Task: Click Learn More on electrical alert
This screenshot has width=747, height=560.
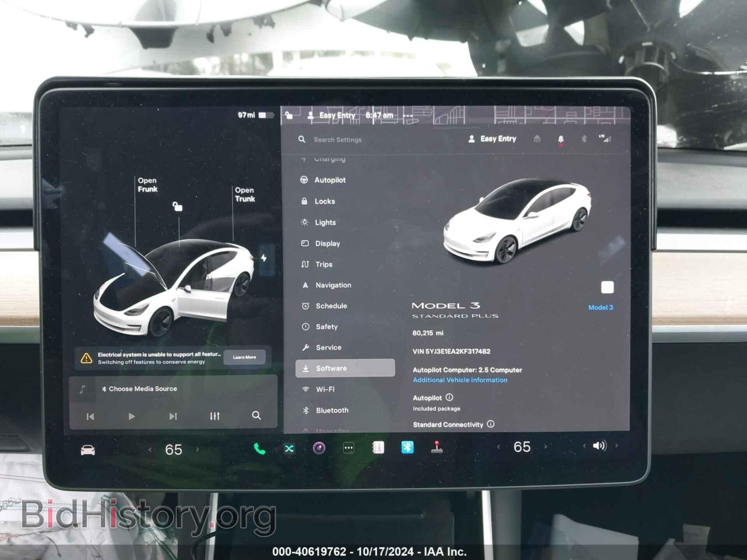Action: pos(245,357)
